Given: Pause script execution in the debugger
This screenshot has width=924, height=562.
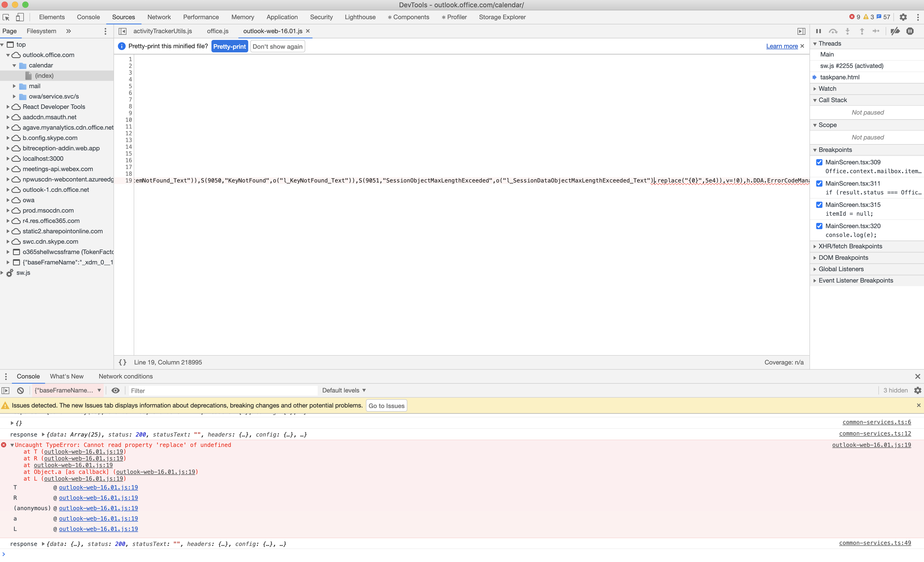Looking at the screenshot, I should pyautogui.click(x=818, y=31).
